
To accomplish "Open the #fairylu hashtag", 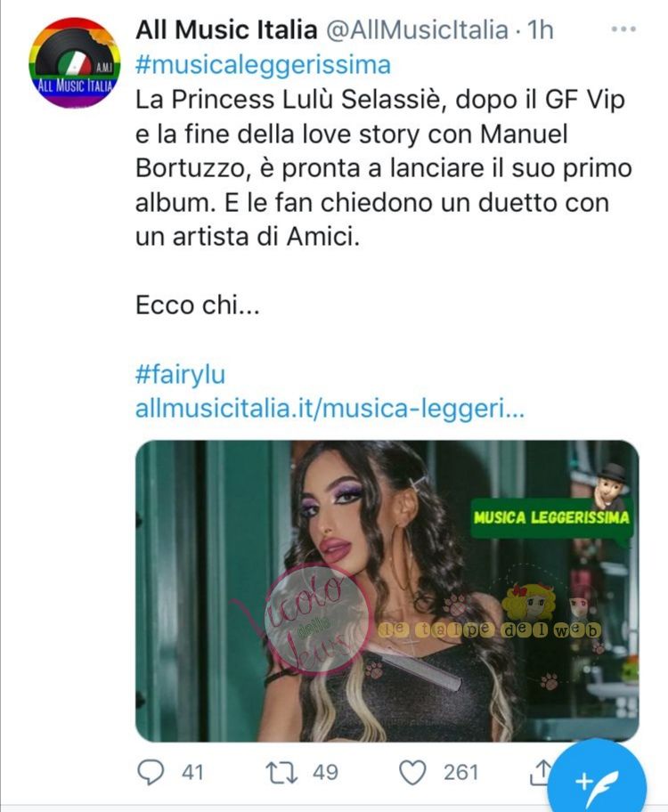I will point(180,375).
